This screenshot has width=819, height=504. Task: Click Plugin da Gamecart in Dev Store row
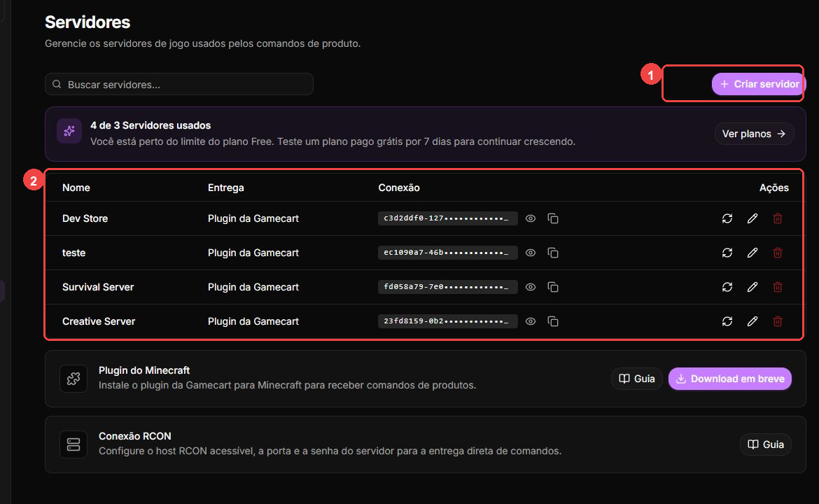[253, 218]
